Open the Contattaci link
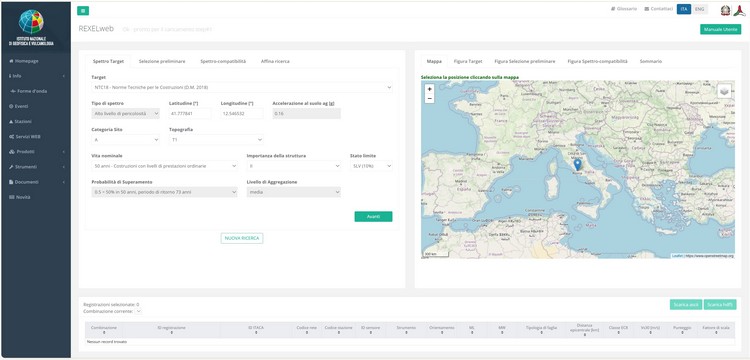 coord(659,9)
